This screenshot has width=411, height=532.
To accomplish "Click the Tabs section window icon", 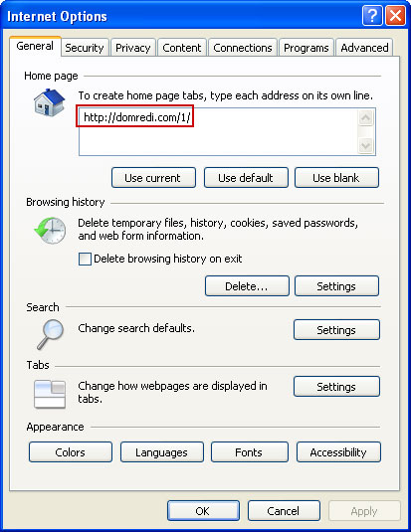I will pyautogui.click(x=50, y=394).
